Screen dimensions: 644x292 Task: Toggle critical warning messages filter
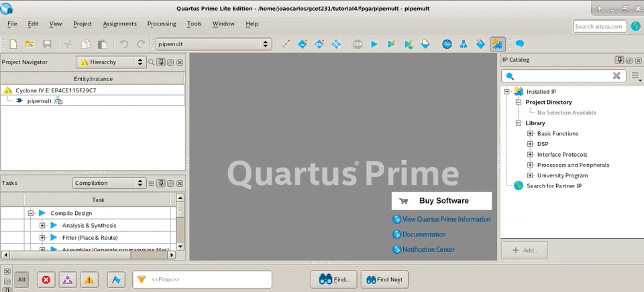68,280
